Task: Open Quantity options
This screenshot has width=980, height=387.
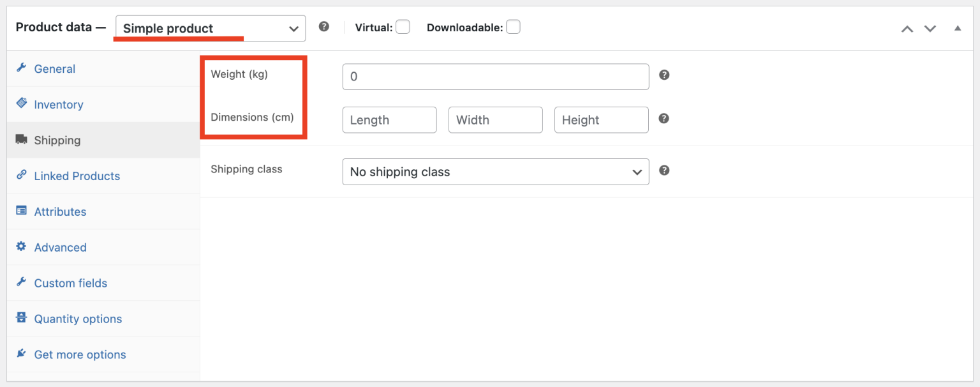Action: pyautogui.click(x=78, y=319)
